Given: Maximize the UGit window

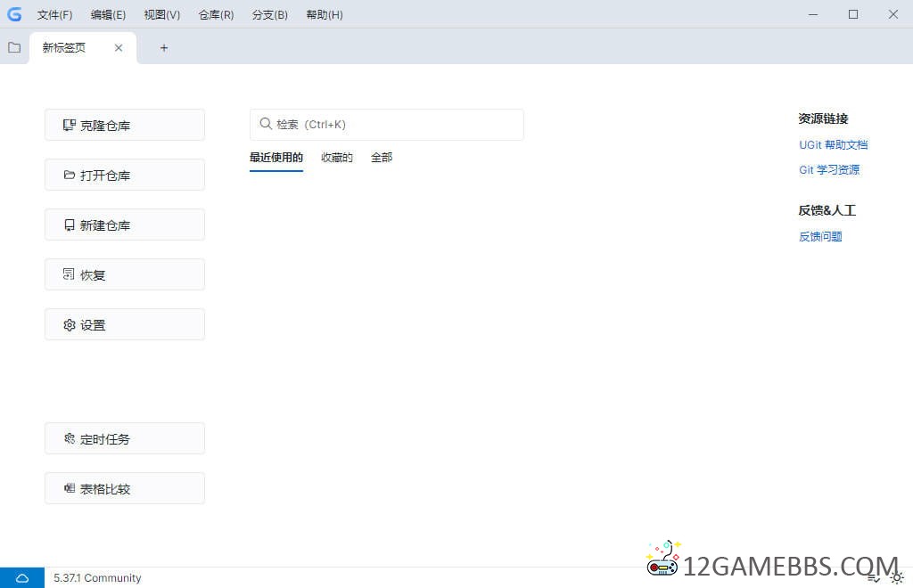Looking at the screenshot, I should point(853,14).
